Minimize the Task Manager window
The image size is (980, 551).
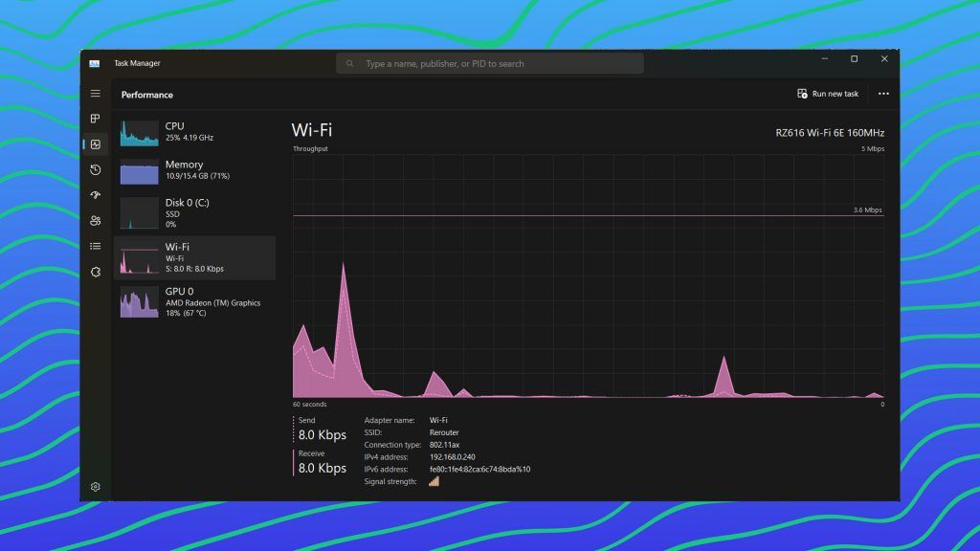point(825,58)
